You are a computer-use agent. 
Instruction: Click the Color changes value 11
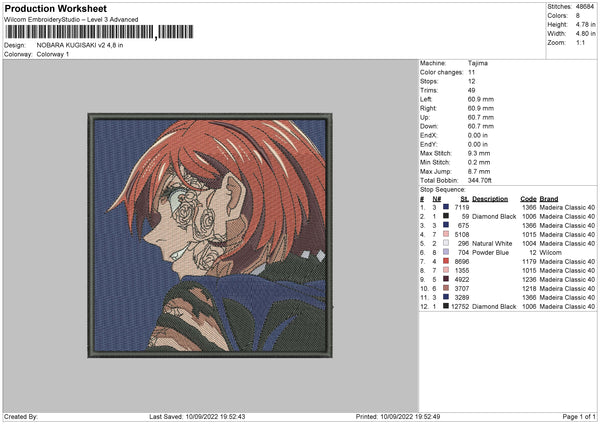pyautogui.click(x=471, y=72)
